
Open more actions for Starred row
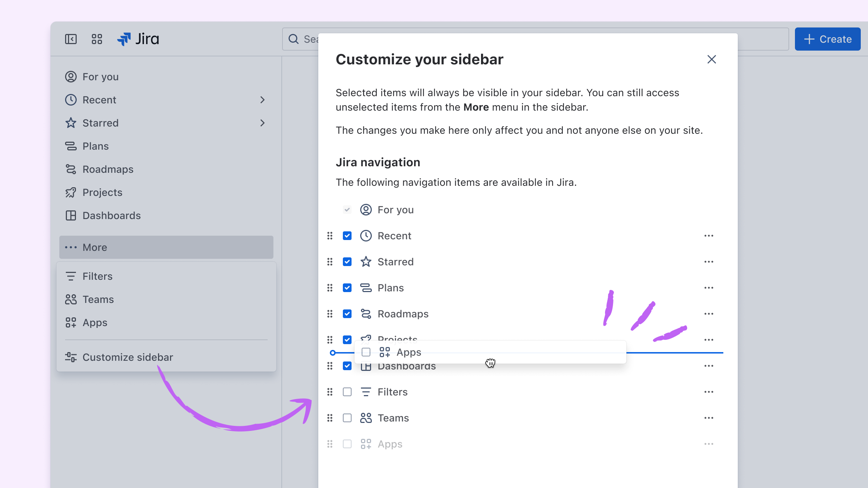pos(709,262)
